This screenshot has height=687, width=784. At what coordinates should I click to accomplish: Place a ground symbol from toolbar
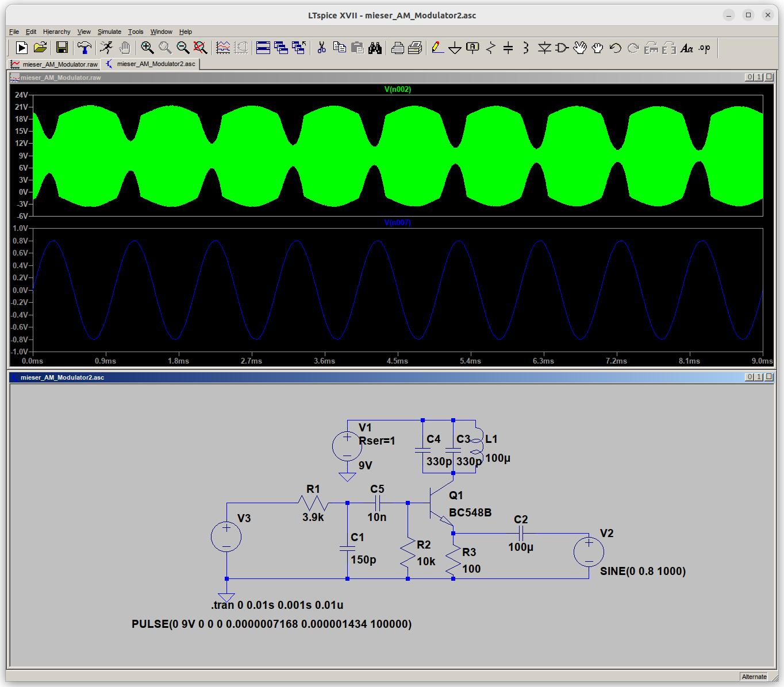[455, 48]
